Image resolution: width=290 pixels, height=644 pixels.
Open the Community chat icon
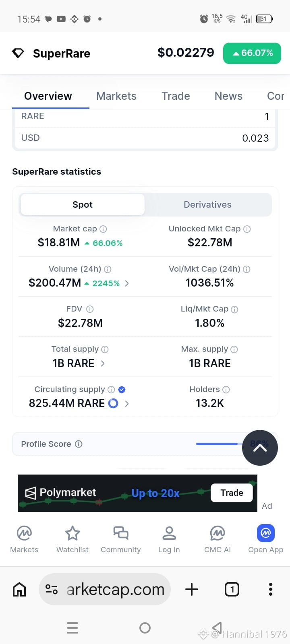[x=121, y=533]
